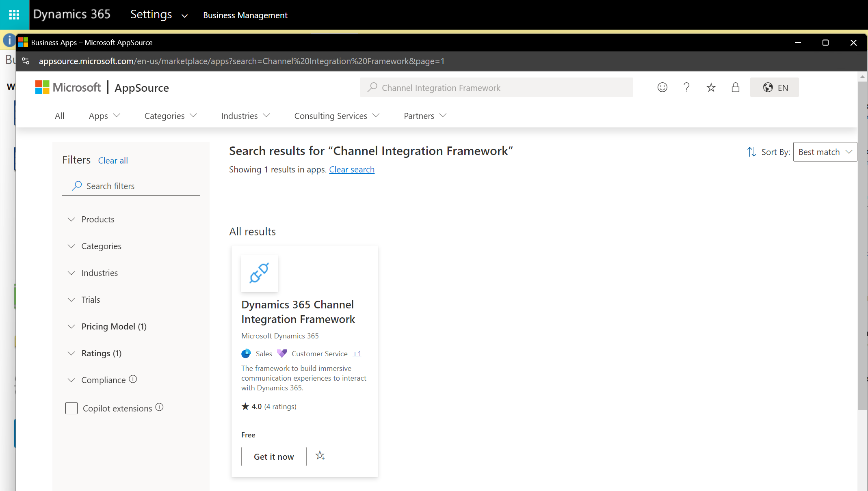
Task: Expand the Products filter section
Action: 91,219
